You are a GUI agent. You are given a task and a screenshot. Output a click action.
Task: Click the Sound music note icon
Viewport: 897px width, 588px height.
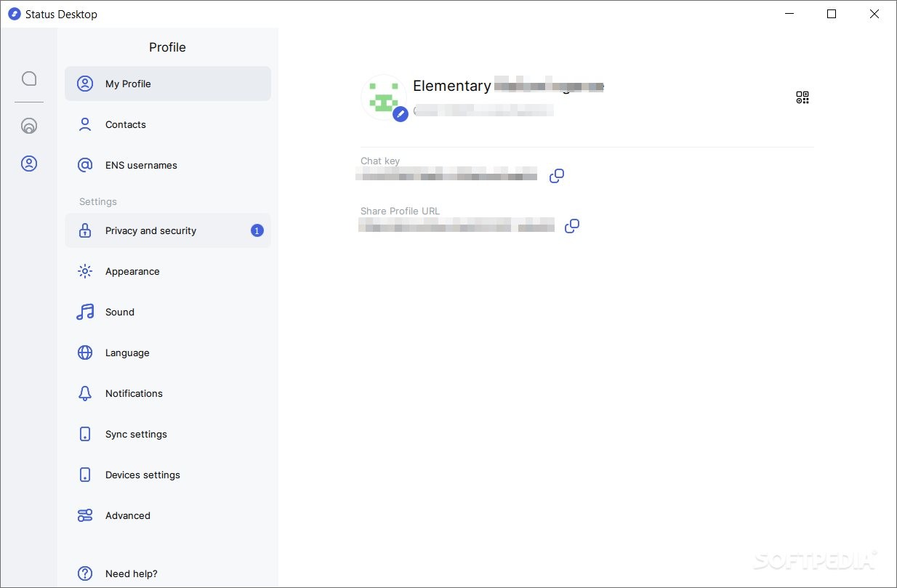tap(85, 312)
